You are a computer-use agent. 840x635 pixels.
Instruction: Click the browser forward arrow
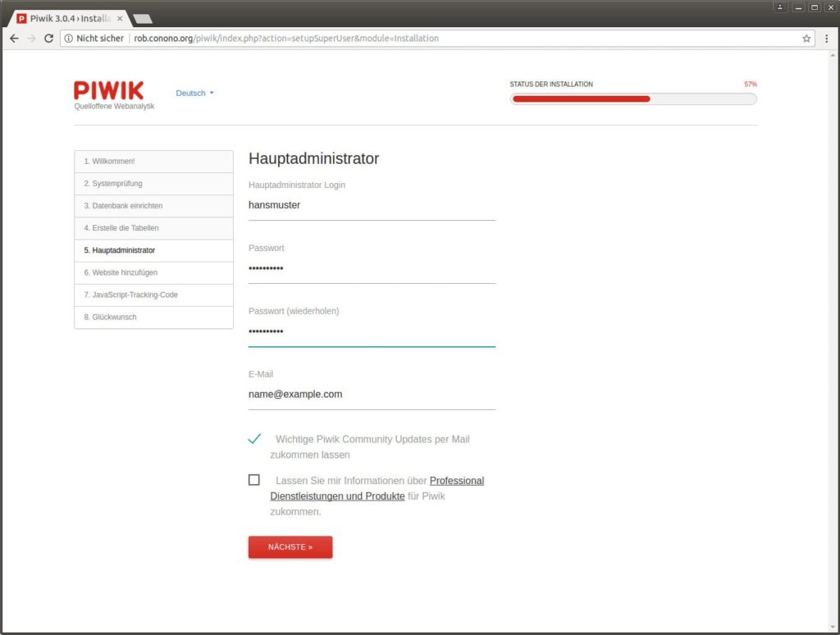32,39
